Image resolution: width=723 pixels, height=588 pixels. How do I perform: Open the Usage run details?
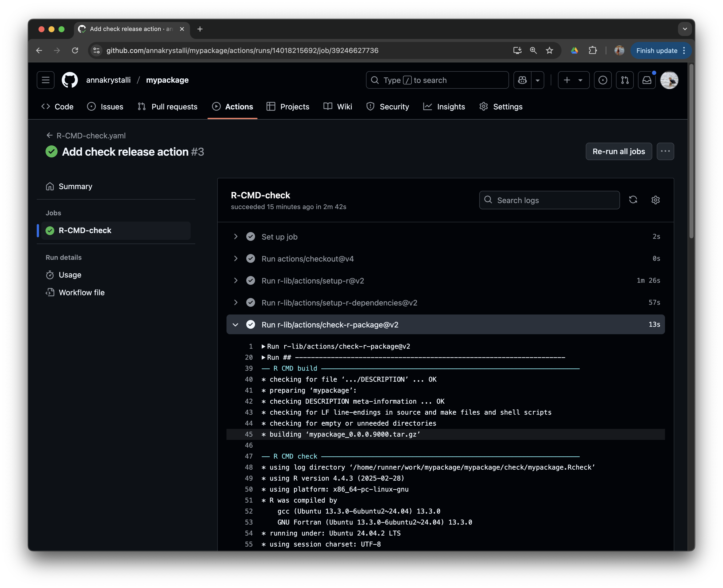click(x=115, y=275)
